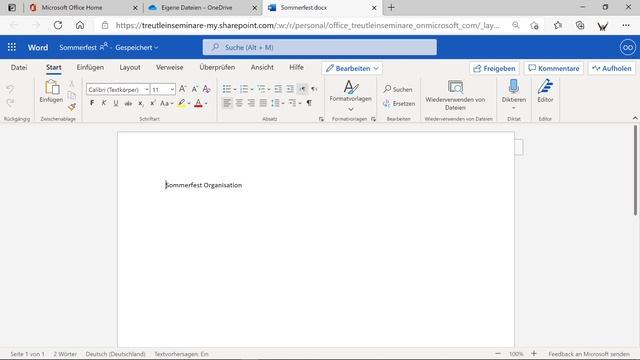Click the browser address bar

[307, 25]
